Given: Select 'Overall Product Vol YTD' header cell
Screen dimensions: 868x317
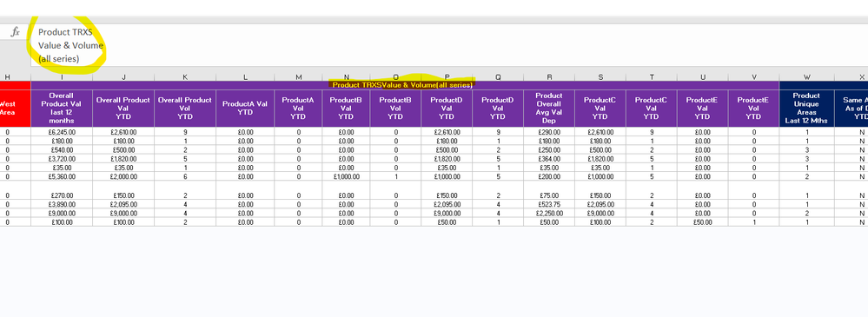Looking at the screenshot, I should click(185, 108).
